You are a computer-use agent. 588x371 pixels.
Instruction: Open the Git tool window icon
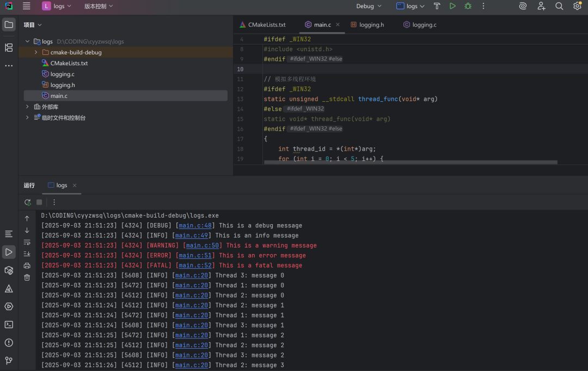pos(9,361)
